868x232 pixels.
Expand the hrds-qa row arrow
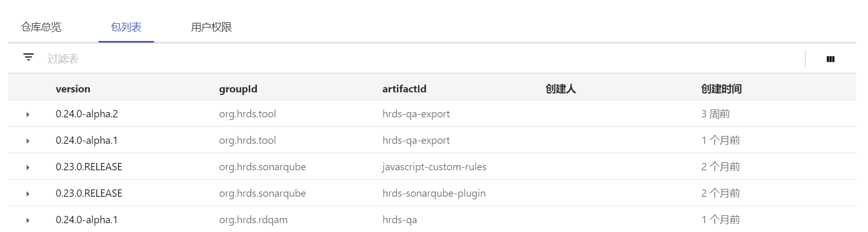[28, 220]
